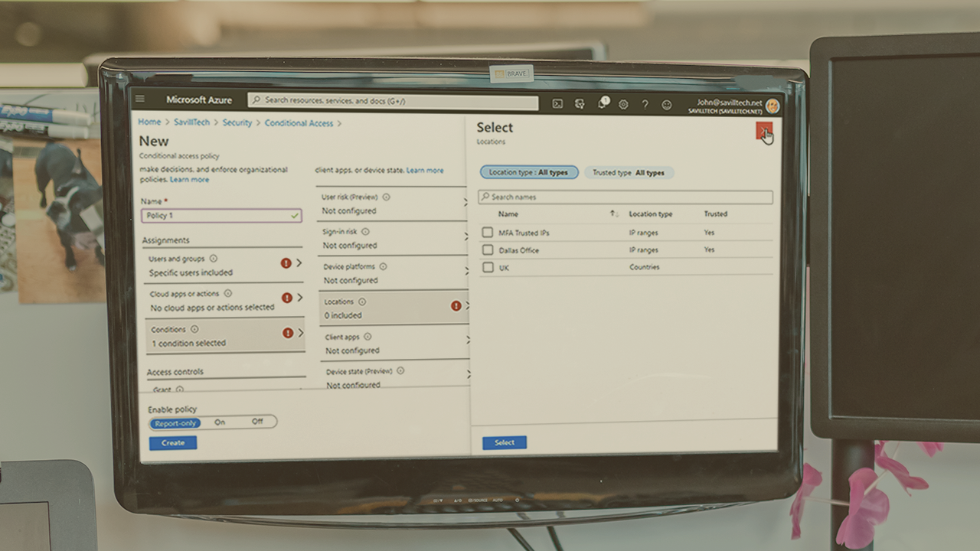The image size is (980, 551).
Task: Set Enable policy toggle to On
Action: pos(220,422)
